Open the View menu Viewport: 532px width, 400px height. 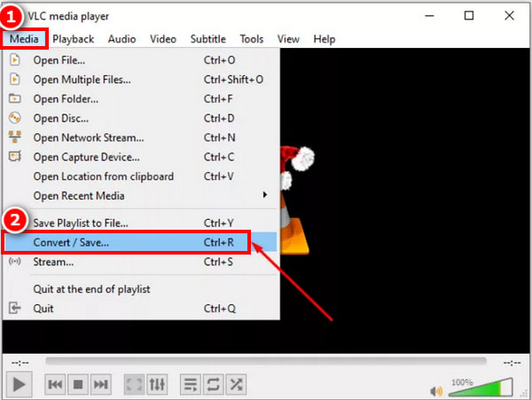(x=288, y=39)
